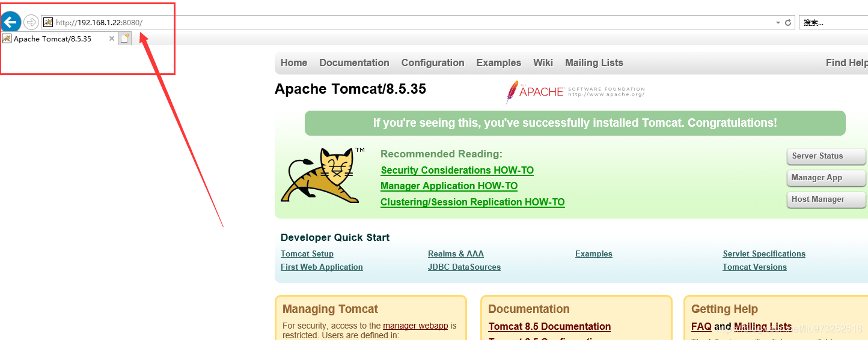Click the refresh icon in address bar
Screen dimensions: 868x340
coord(788,22)
